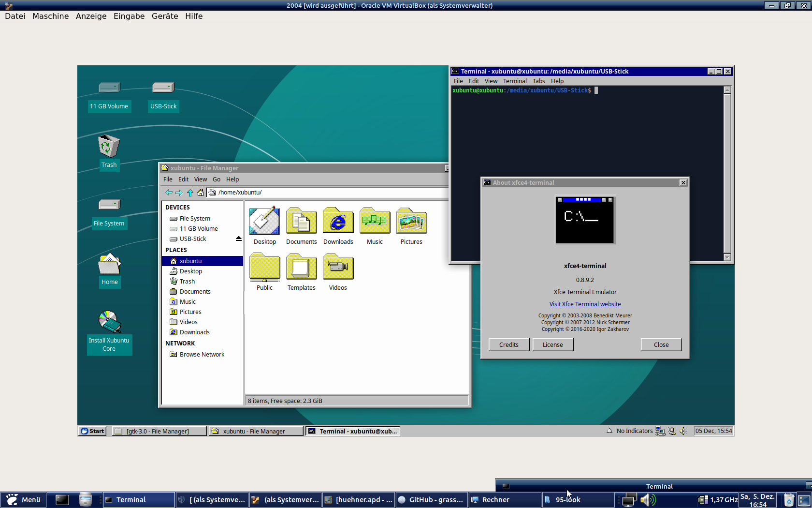Switch to 95-look window in host taskbar

(578, 500)
